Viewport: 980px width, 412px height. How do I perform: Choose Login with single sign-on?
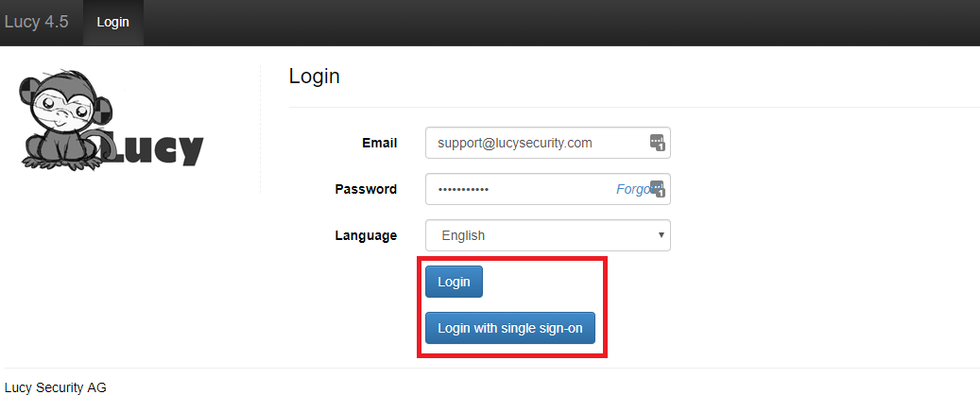[510, 328]
